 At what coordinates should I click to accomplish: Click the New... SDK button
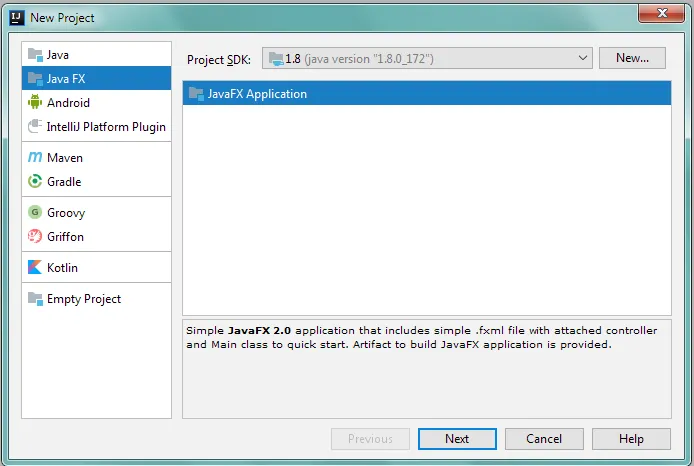click(x=632, y=58)
